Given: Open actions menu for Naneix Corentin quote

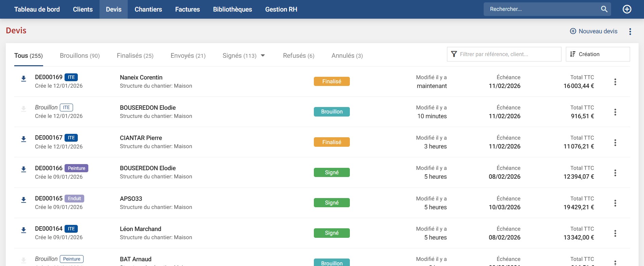Looking at the screenshot, I should click(x=615, y=82).
